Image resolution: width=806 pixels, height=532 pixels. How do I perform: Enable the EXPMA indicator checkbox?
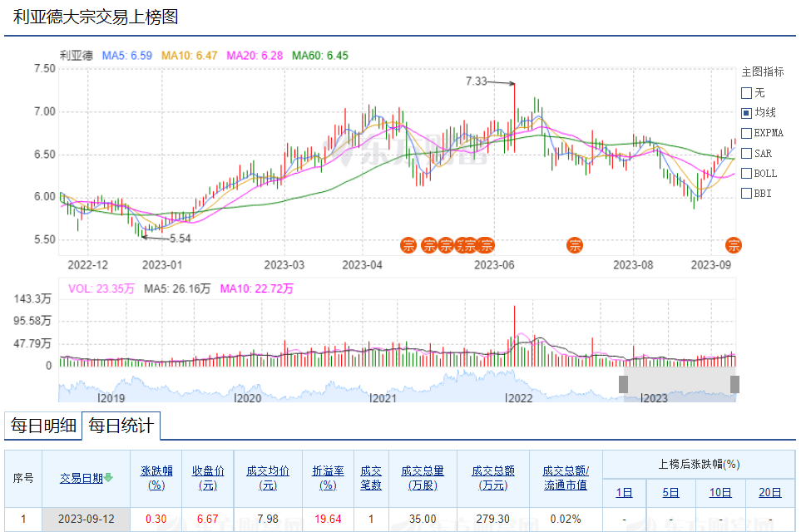746,133
